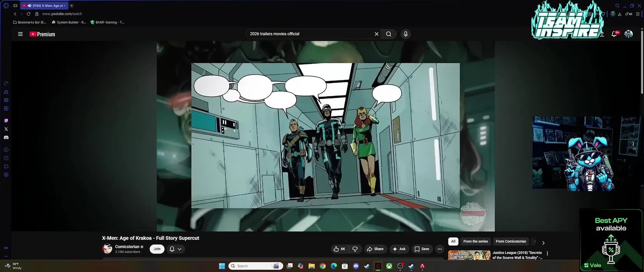The image size is (644, 272).
Task: Open the subscription notification bell dropdown
Action: coord(176,249)
